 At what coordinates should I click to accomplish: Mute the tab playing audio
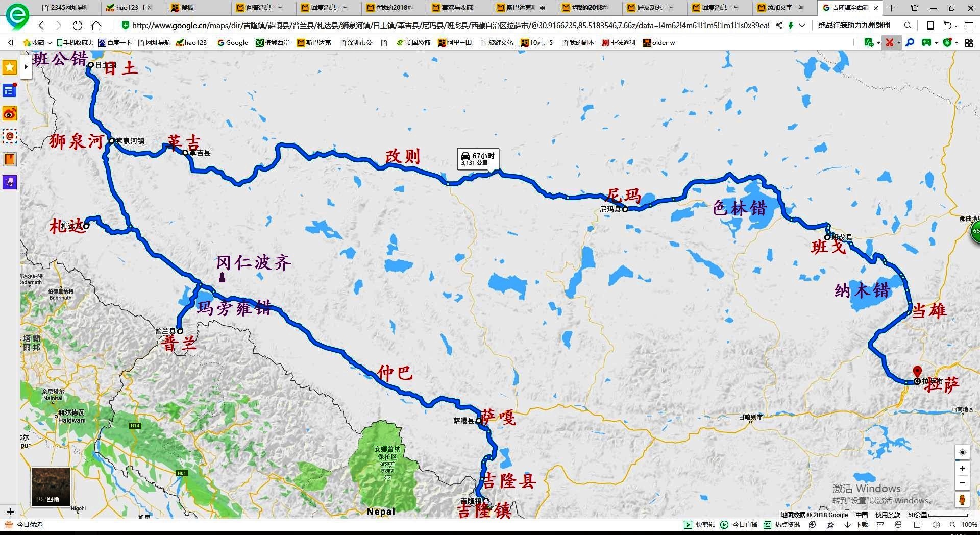point(542,8)
